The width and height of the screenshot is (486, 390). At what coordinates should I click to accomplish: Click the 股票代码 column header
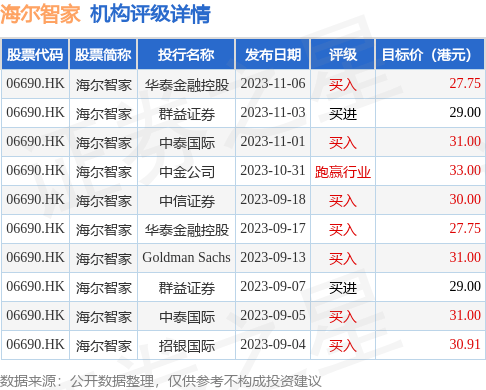[x=35, y=54]
